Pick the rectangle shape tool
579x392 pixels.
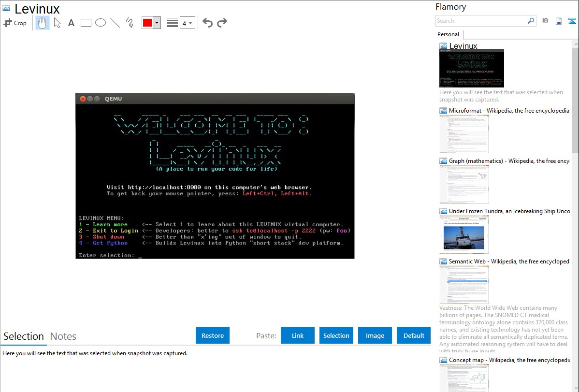[x=86, y=23]
